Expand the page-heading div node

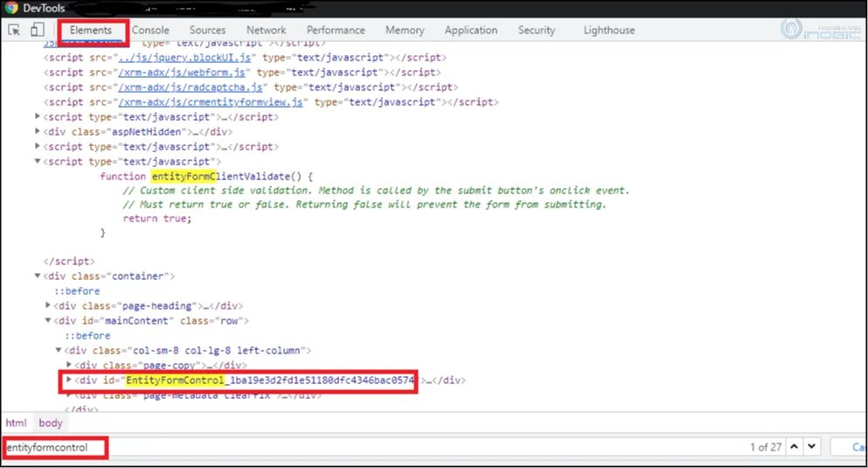pyautogui.click(x=48, y=305)
